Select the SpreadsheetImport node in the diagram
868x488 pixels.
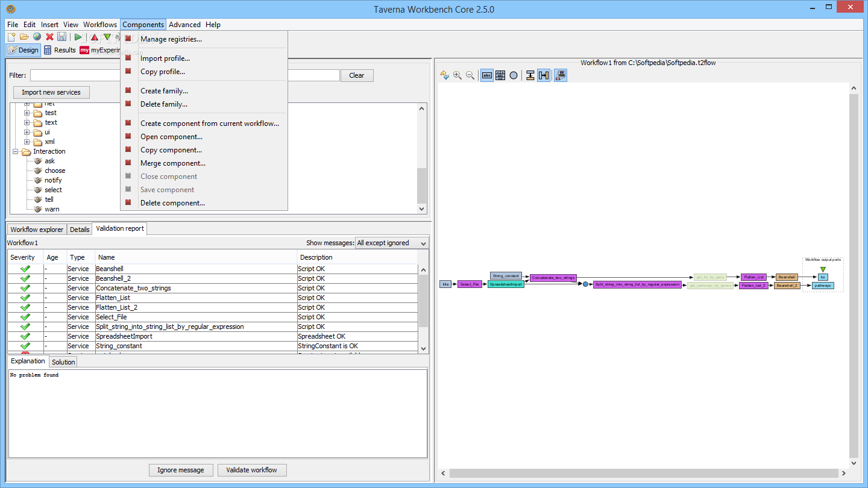tap(506, 284)
